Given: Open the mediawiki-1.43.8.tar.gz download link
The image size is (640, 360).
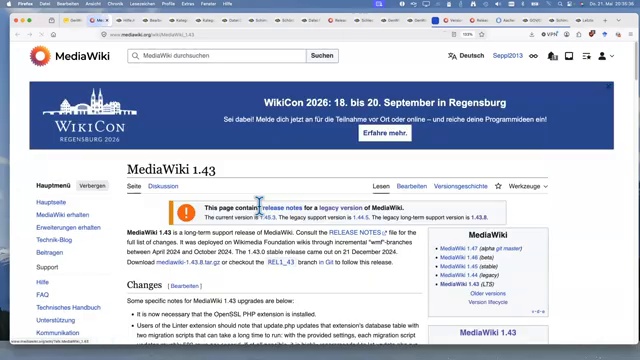Looking at the screenshot, I should [x=188, y=262].
